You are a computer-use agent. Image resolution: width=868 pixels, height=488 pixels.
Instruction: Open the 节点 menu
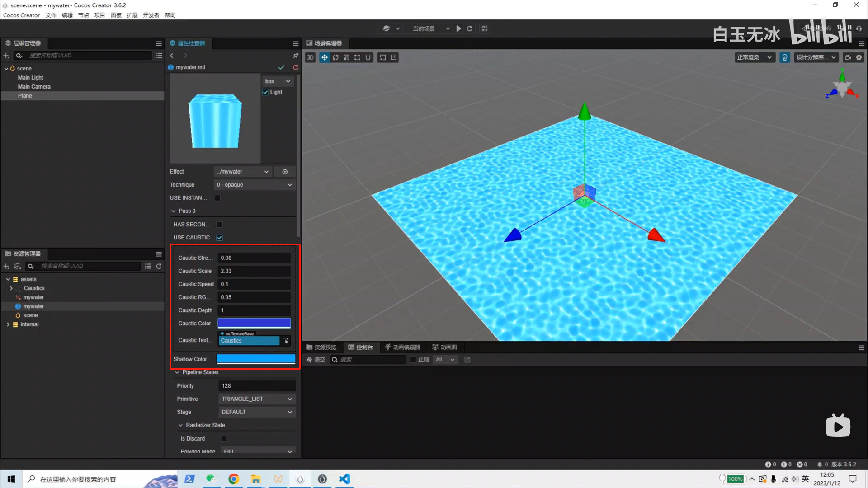pyautogui.click(x=83, y=15)
